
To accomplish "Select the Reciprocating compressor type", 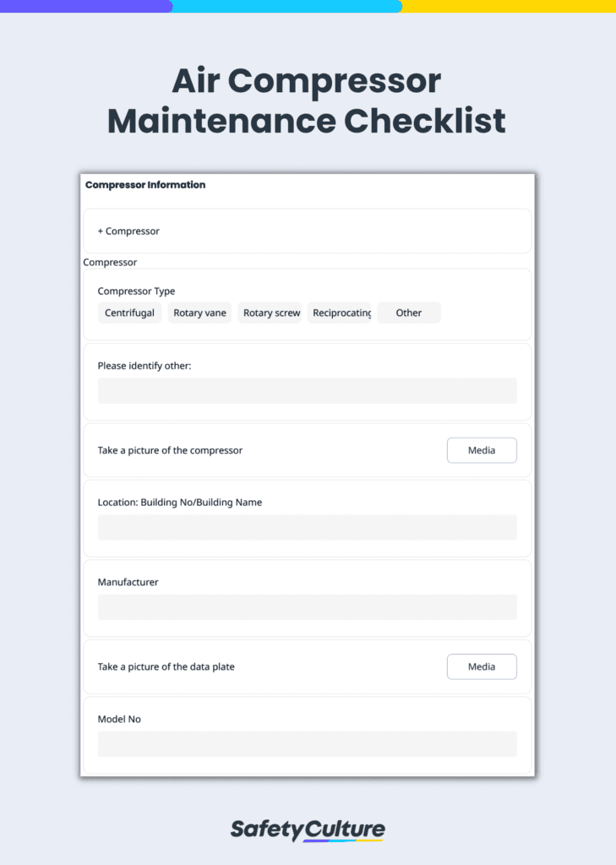I will 341,313.
